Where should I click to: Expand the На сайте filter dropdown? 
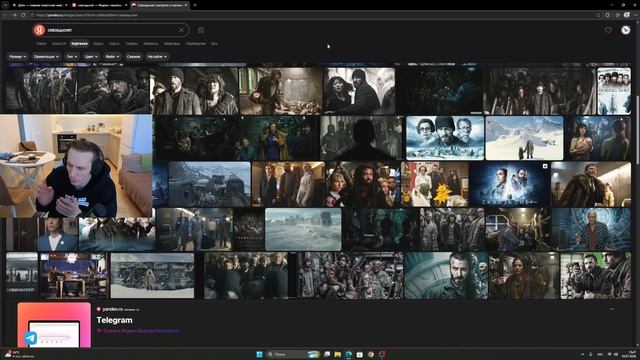pyautogui.click(x=157, y=57)
